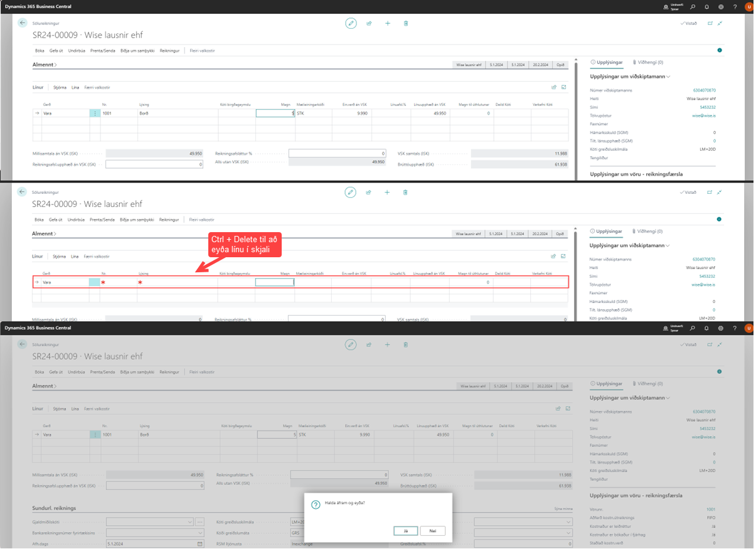Open settings gear in the topmost header bar

pos(720,7)
